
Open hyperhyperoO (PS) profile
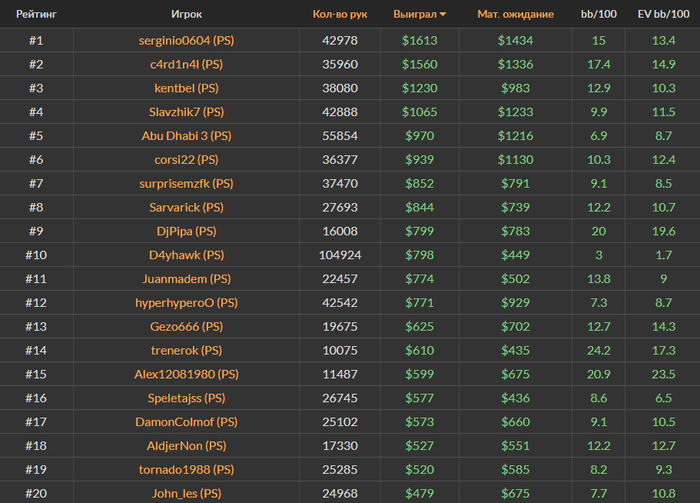tap(187, 303)
